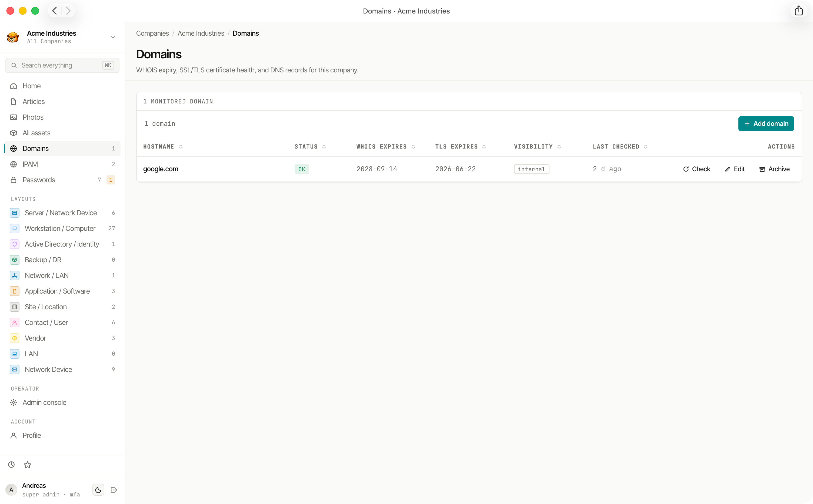Click the Passwords lock icon

tap(14, 180)
